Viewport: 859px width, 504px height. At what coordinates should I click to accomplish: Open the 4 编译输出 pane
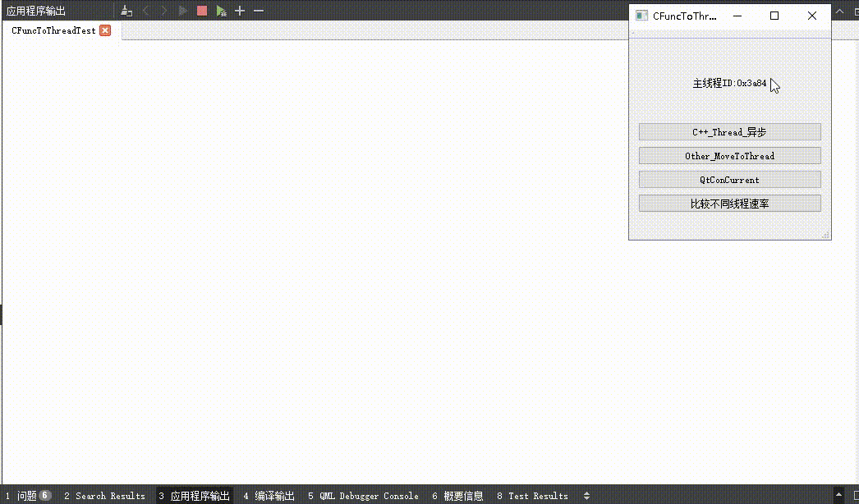269,496
